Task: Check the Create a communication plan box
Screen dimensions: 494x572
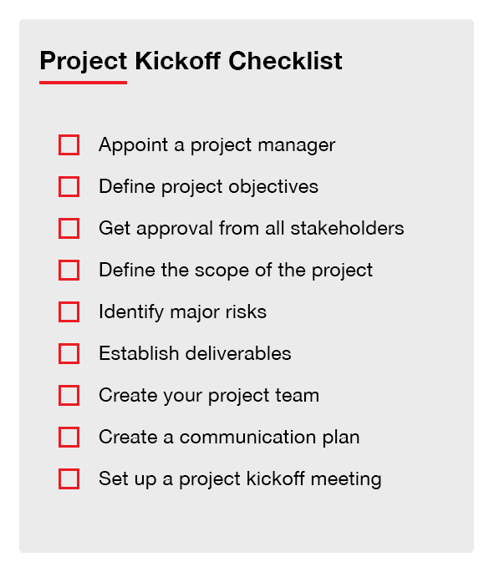Action: (69, 437)
